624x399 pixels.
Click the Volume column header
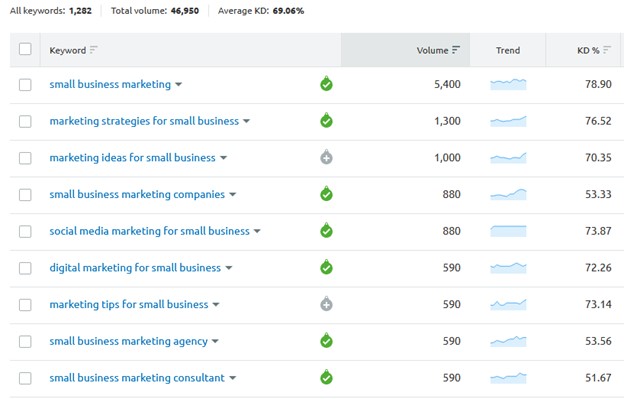(405, 50)
